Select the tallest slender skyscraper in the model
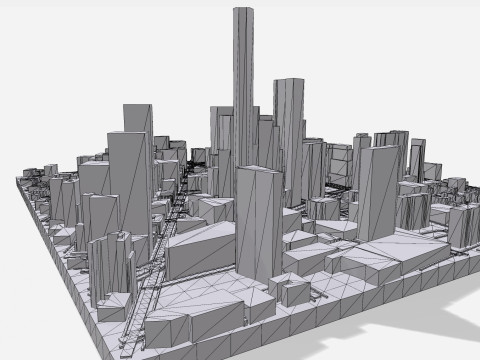480x360 pixels. pyautogui.click(x=244, y=87)
